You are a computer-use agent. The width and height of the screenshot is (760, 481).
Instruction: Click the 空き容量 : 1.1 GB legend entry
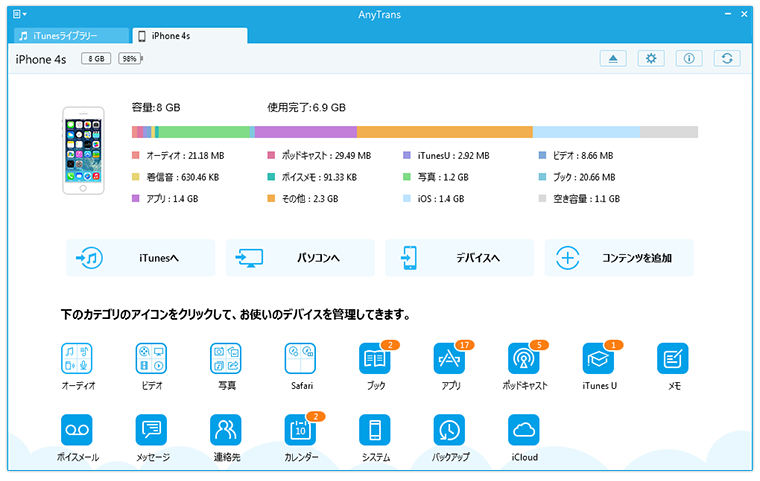click(579, 198)
